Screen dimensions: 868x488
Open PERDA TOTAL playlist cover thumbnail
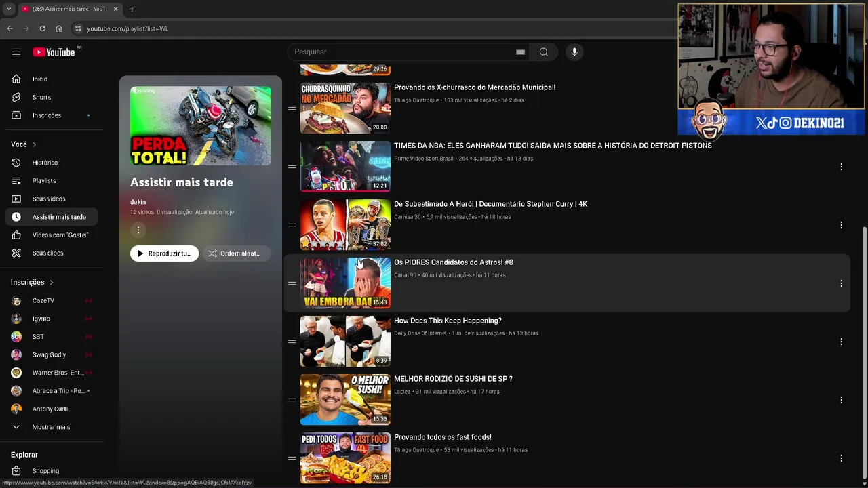[x=201, y=126]
